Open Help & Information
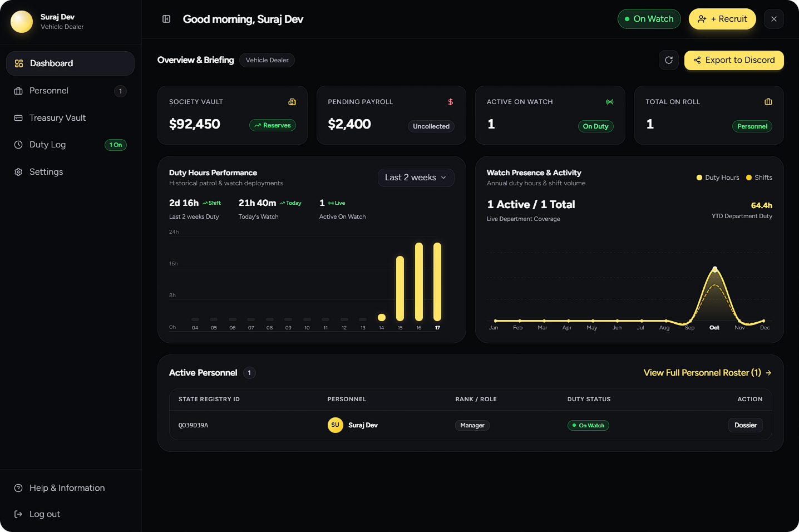This screenshot has width=799, height=532. [x=70, y=488]
